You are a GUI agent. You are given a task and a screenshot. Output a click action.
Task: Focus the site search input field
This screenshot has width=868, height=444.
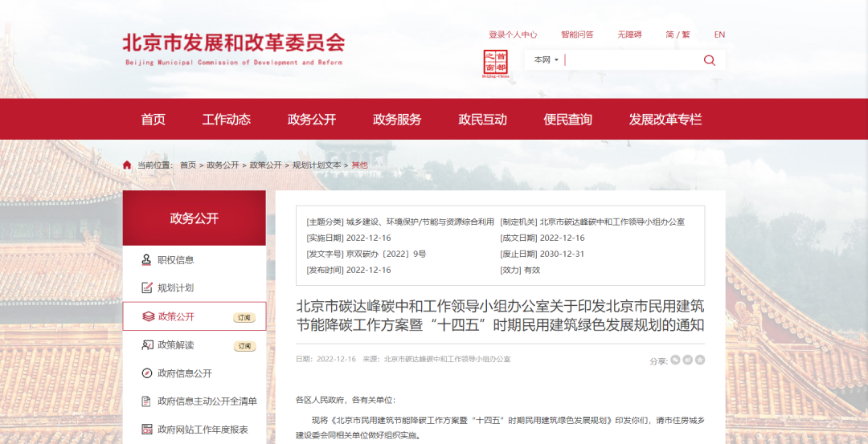[x=633, y=59]
